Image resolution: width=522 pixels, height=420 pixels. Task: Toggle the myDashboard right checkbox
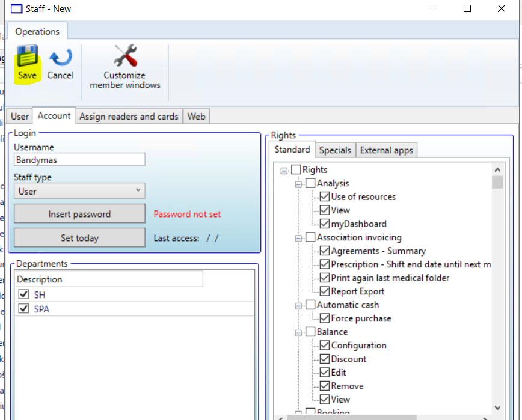(x=325, y=224)
